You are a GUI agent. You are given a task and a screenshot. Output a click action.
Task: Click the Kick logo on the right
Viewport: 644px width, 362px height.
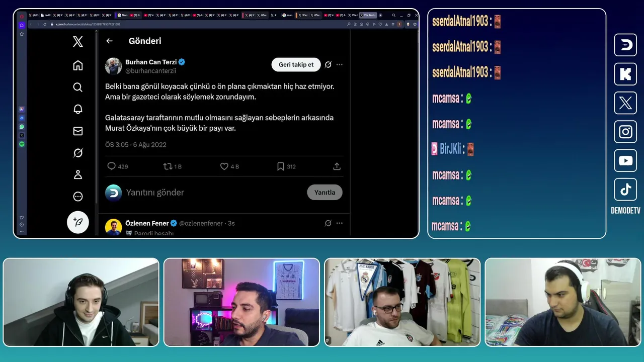click(x=625, y=74)
